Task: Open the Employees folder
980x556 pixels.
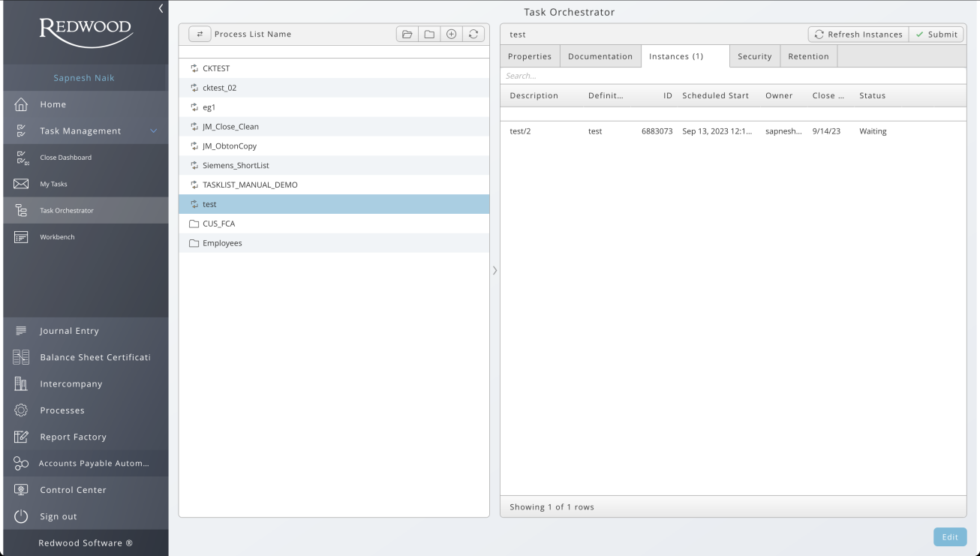Action: (334, 243)
